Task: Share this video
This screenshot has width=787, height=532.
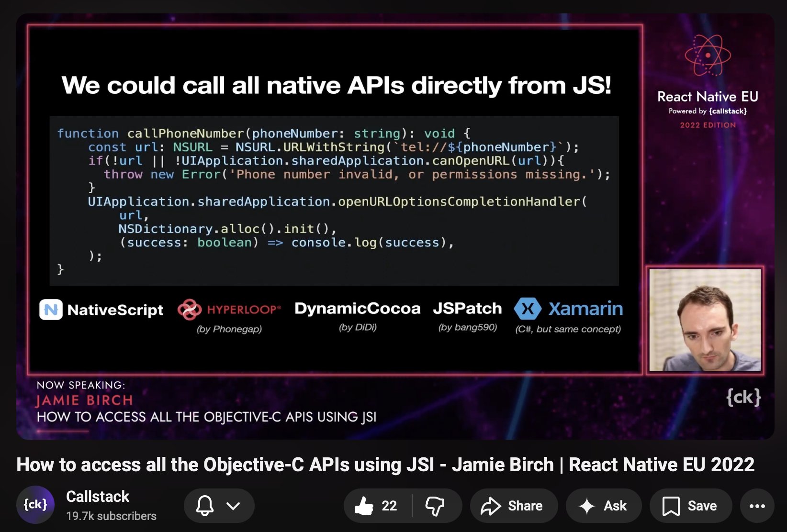Action: [514, 506]
